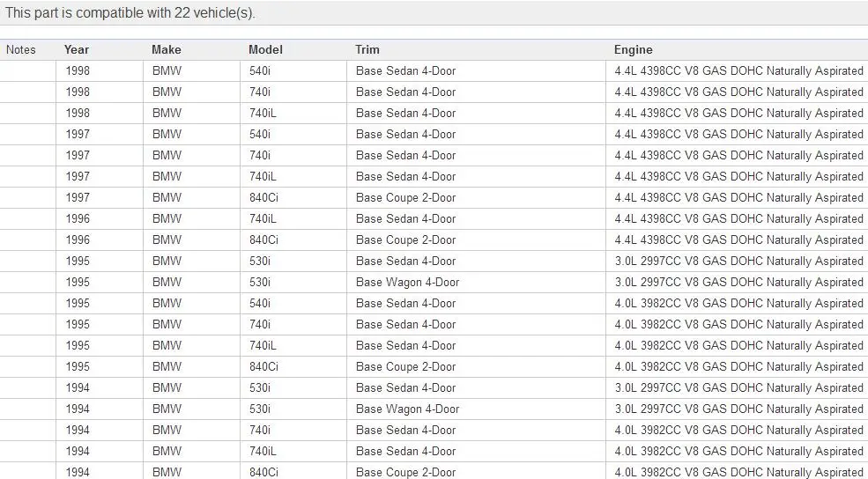This screenshot has width=868, height=479.
Task: Select model 840Ci in the 1995 row
Action: click(x=263, y=366)
